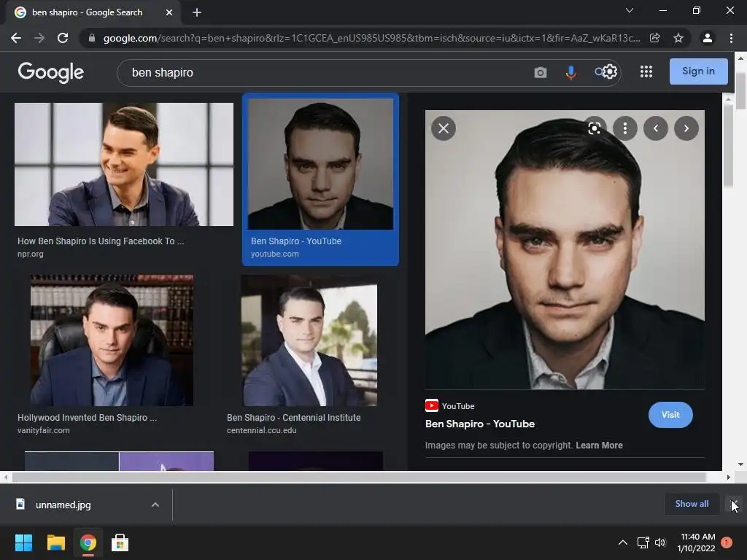
Task: Open the npr.org image result thumbnail
Action: [124, 164]
